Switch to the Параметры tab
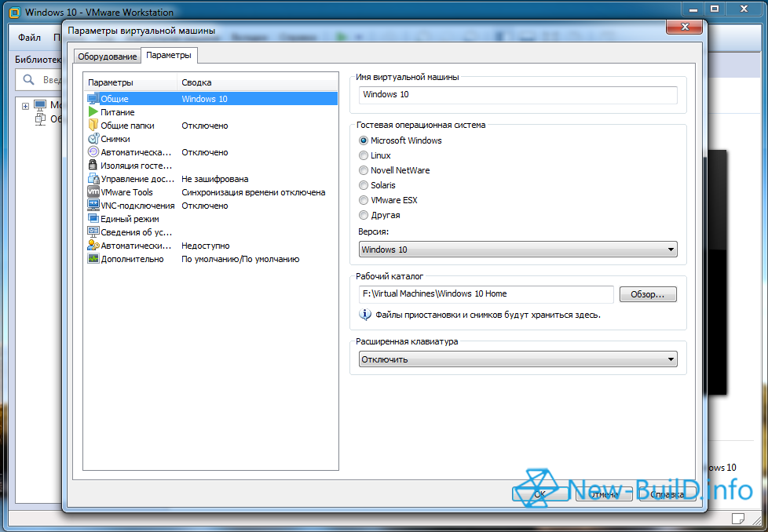Screen dimensions: 768x532 pos(169,55)
